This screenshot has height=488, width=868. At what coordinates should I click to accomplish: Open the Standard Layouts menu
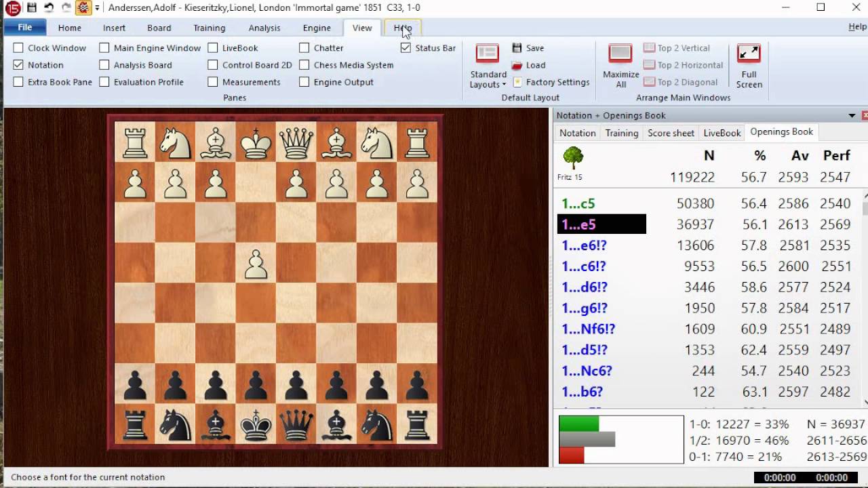488,67
